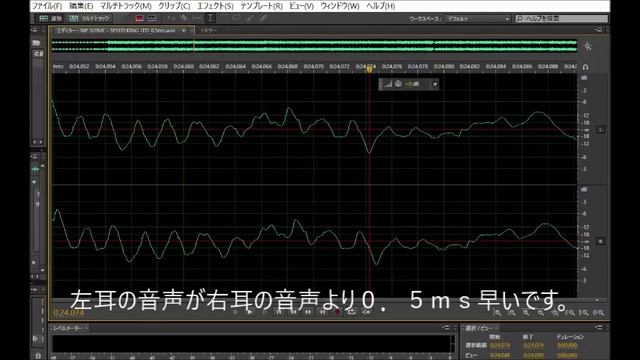Adjust the HUD volume knob
The height and width of the screenshot is (360, 640).
click(398, 84)
